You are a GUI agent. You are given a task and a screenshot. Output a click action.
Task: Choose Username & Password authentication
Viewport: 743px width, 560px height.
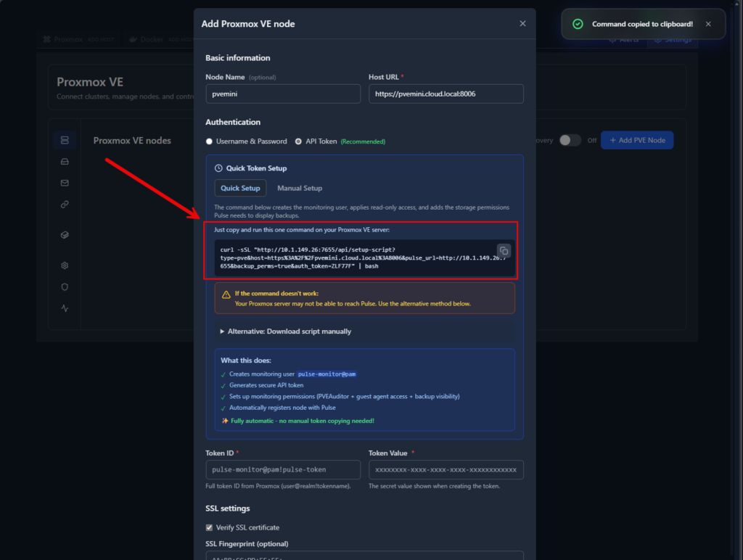point(209,141)
